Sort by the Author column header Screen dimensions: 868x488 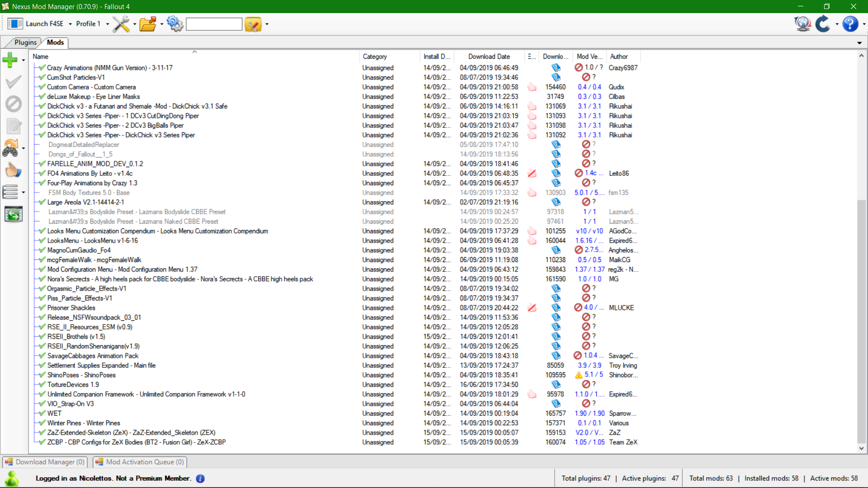click(623, 56)
